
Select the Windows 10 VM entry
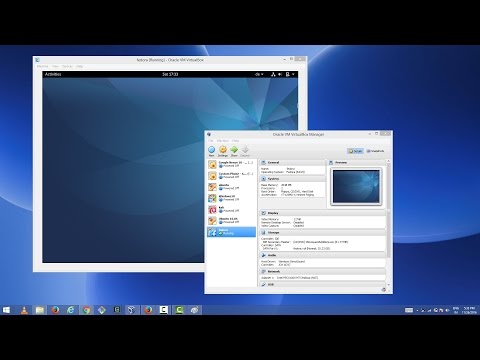(x=231, y=198)
